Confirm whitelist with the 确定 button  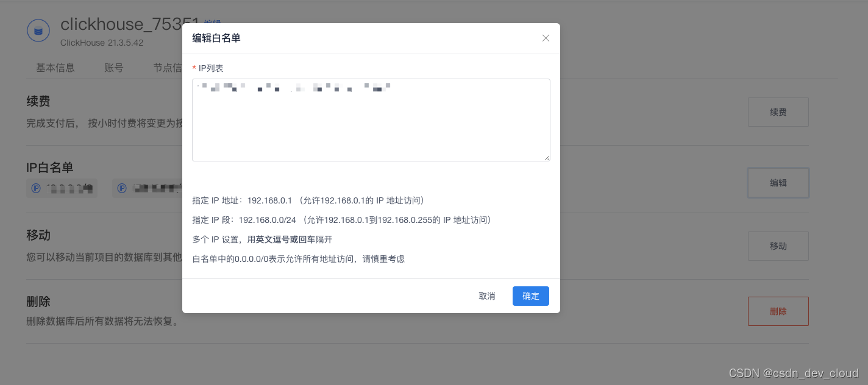click(x=531, y=296)
